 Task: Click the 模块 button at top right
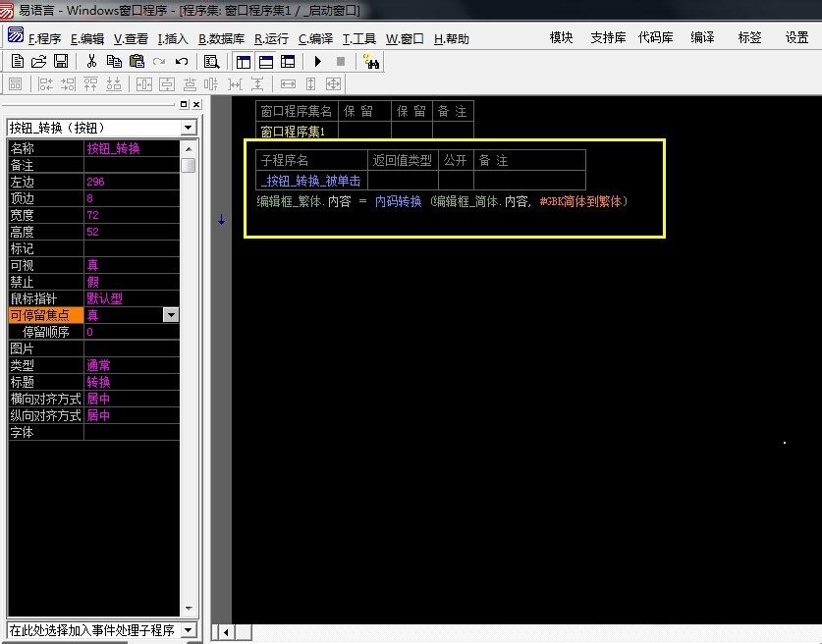pyautogui.click(x=561, y=37)
